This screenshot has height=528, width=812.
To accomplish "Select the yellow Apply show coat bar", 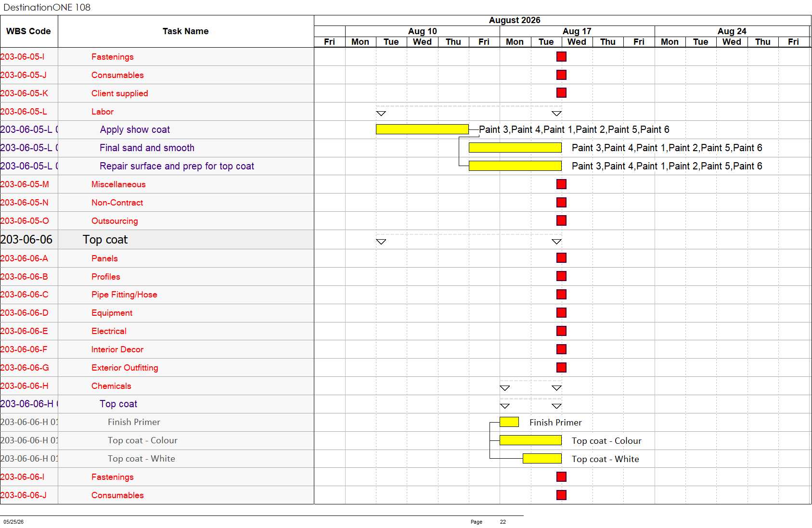I will (422, 129).
